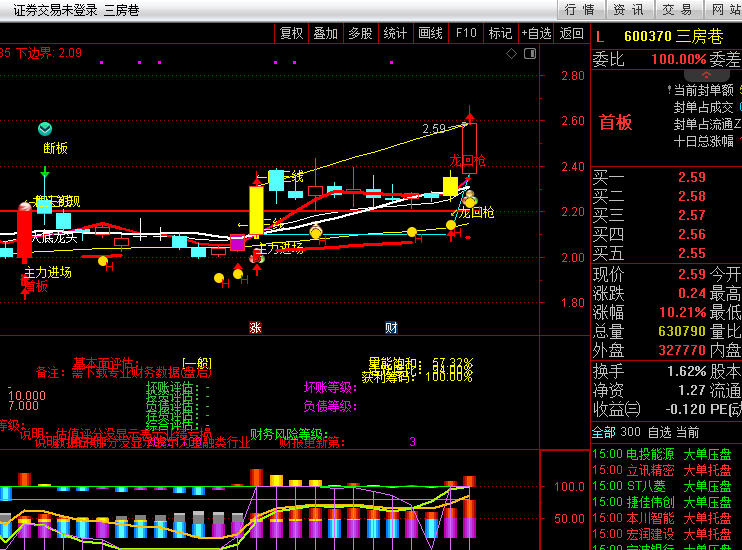Screen dimensions: 742x550
Task: Click the red diamond at the 2.59 peak
Action: pyautogui.click(x=468, y=122)
